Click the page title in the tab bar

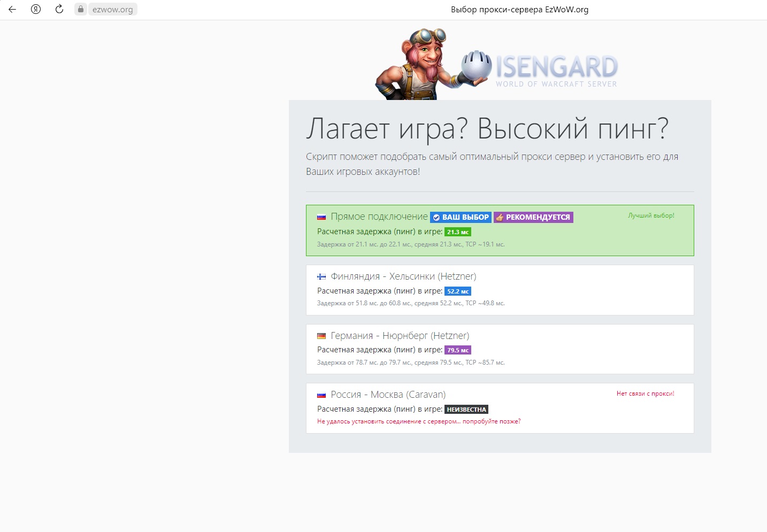click(519, 9)
